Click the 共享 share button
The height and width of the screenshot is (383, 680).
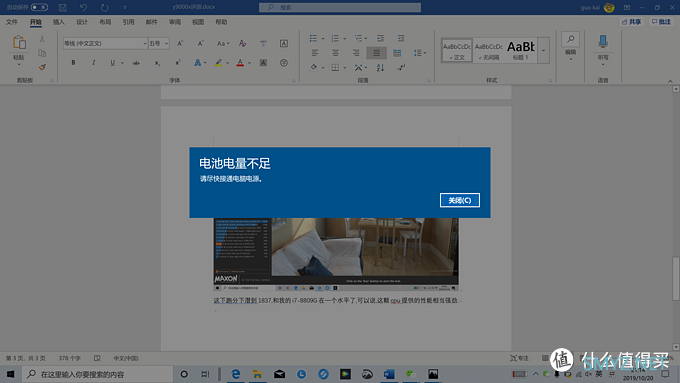pyautogui.click(x=631, y=22)
